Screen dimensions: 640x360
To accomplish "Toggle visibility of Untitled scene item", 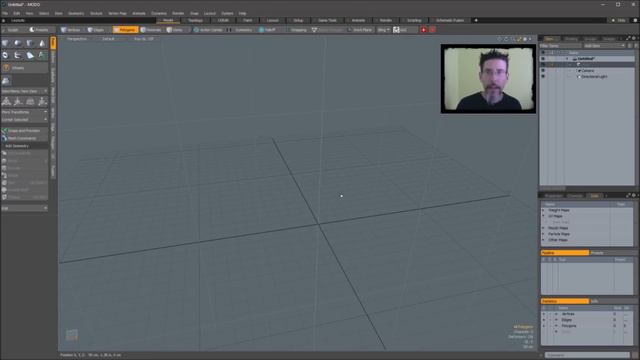I will tap(543, 59).
